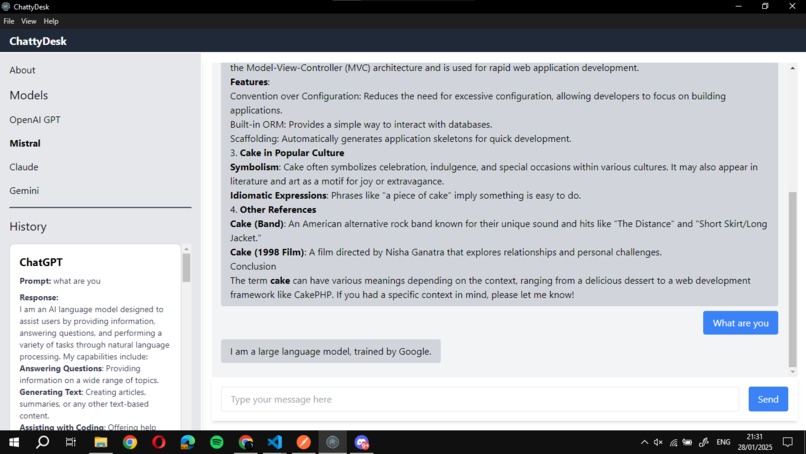Click the battery tray icon
This screenshot has height=454, width=806.
point(687,442)
